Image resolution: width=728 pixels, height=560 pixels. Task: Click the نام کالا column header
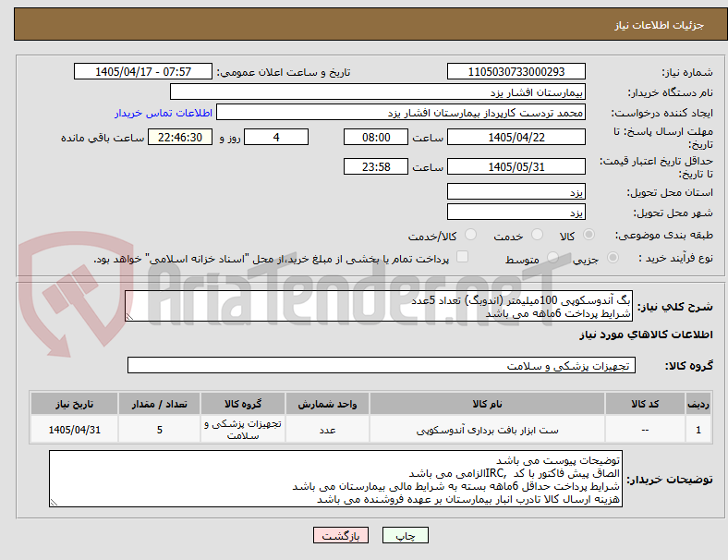pos(487,404)
